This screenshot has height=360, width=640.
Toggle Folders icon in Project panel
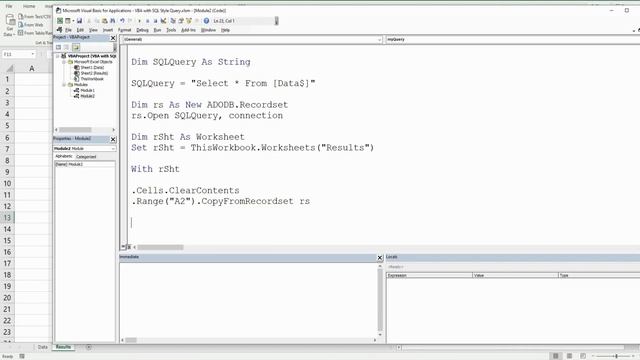[x=76, y=47]
